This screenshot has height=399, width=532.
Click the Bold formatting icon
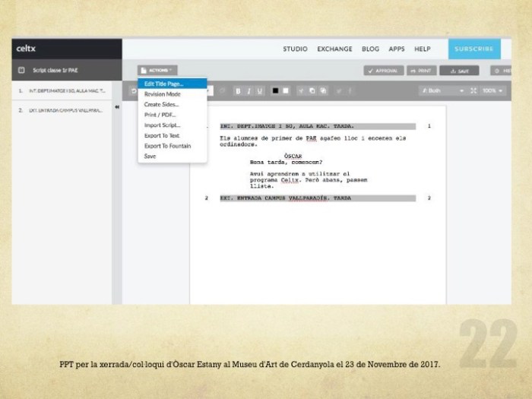click(238, 90)
